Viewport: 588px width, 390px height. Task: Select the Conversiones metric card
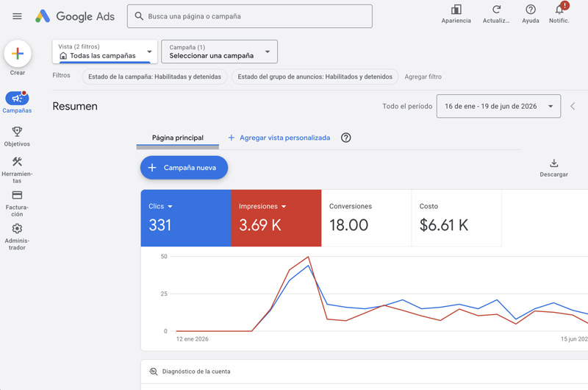pos(366,218)
